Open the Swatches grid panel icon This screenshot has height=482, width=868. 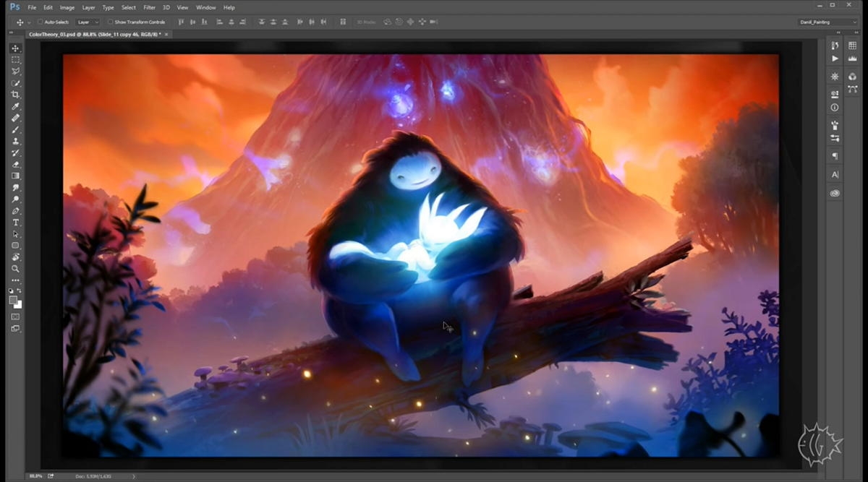pos(852,46)
